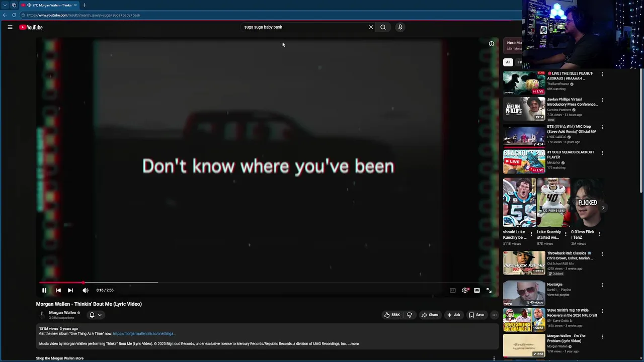
Task: Watch #1 SOLO SQUADS BLACKOUT live stream
Action: 524,161
